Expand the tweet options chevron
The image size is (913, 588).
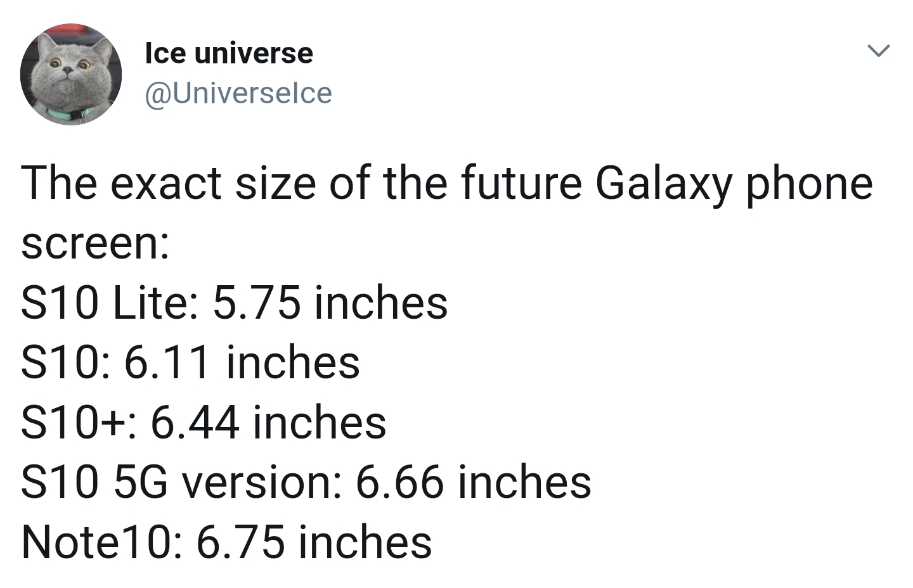[x=879, y=50]
